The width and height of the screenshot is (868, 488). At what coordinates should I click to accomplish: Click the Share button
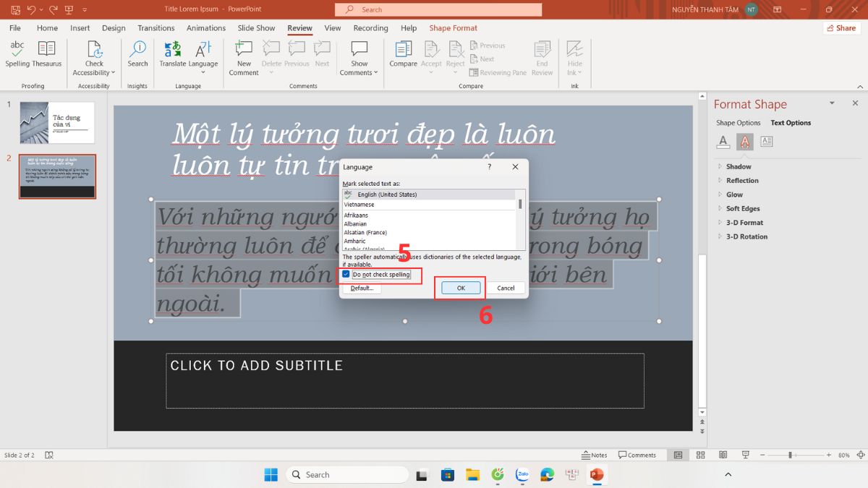[842, 28]
